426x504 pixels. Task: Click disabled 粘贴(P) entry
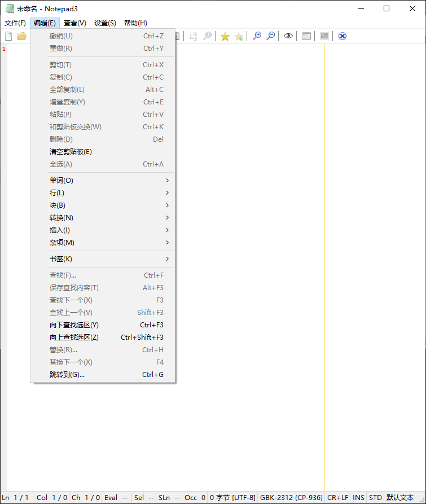[103, 115]
